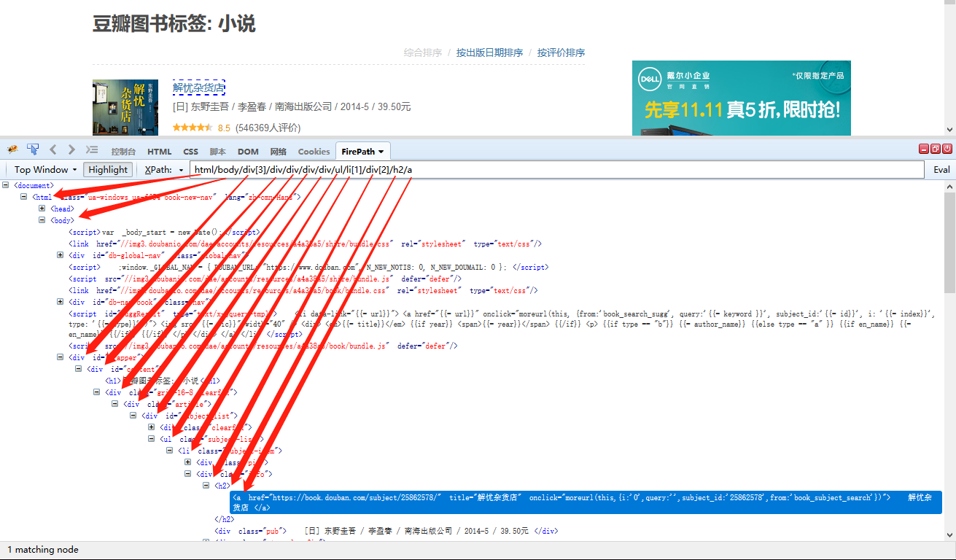This screenshot has height=560, width=956.
Task: Click the star rating next to 8.5
Action: click(193, 128)
